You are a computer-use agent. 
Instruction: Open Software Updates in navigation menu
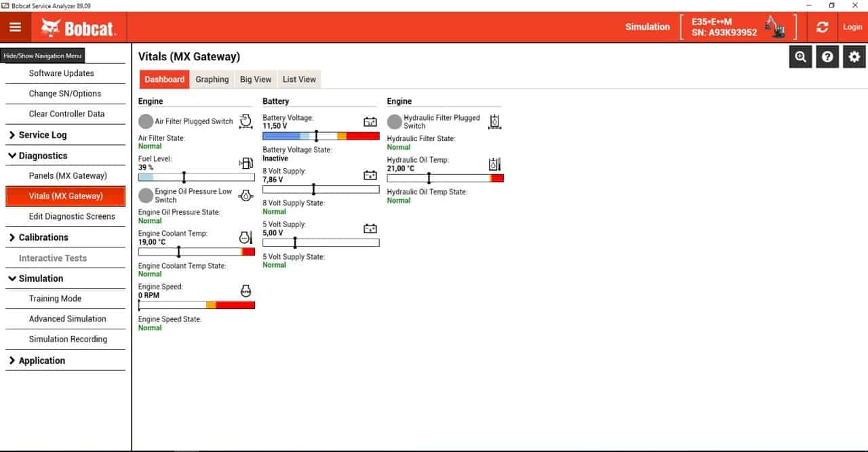tap(66, 73)
